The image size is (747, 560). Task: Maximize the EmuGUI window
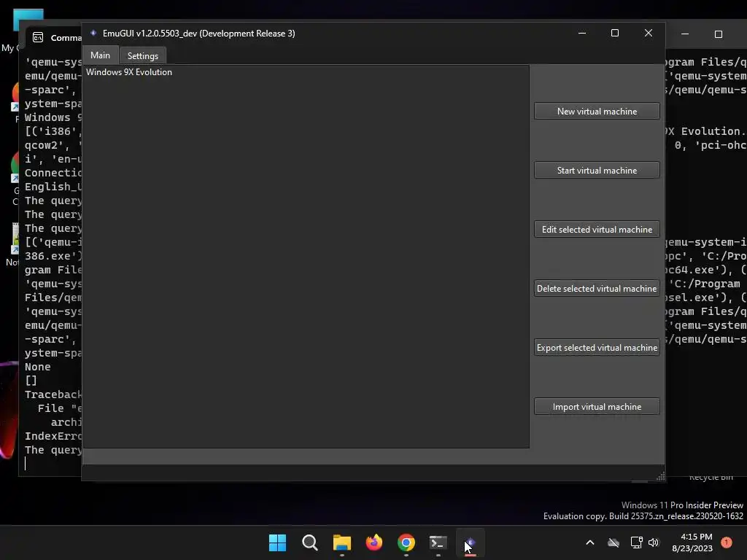tap(614, 33)
